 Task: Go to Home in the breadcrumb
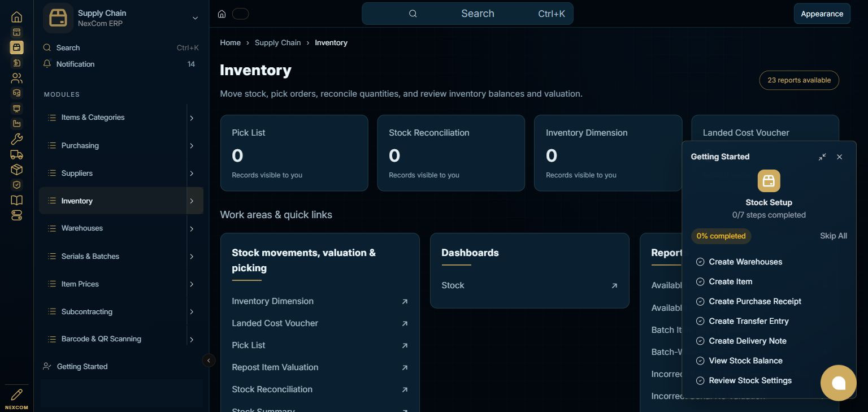tap(230, 42)
